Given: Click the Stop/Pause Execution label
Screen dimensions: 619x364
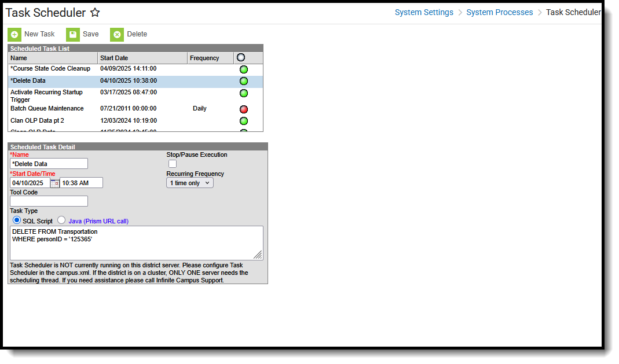Looking at the screenshot, I should click(x=197, y=155).
